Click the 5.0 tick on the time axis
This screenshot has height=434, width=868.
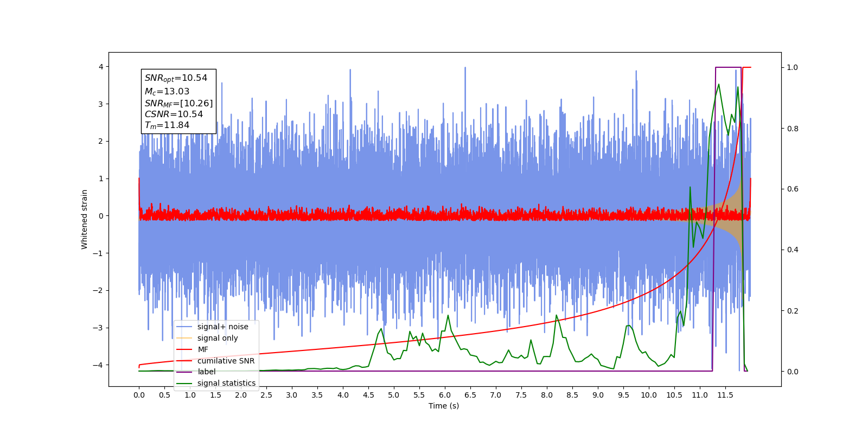394,395
